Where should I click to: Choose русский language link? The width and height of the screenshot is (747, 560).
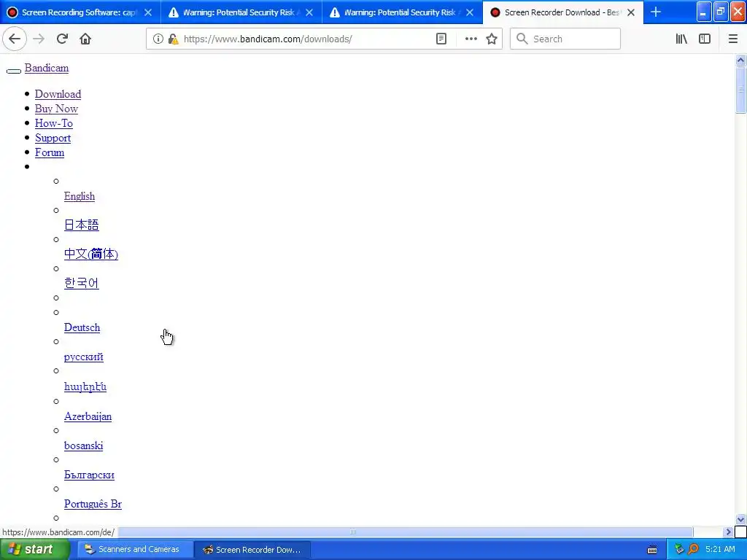84,357
